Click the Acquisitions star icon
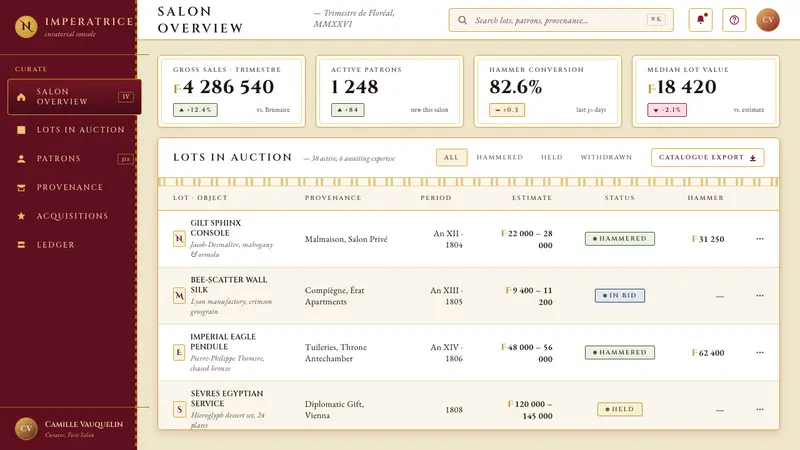The width and height of the screenshot is (800, 450). pyautogui.click(x=21, y=216)
